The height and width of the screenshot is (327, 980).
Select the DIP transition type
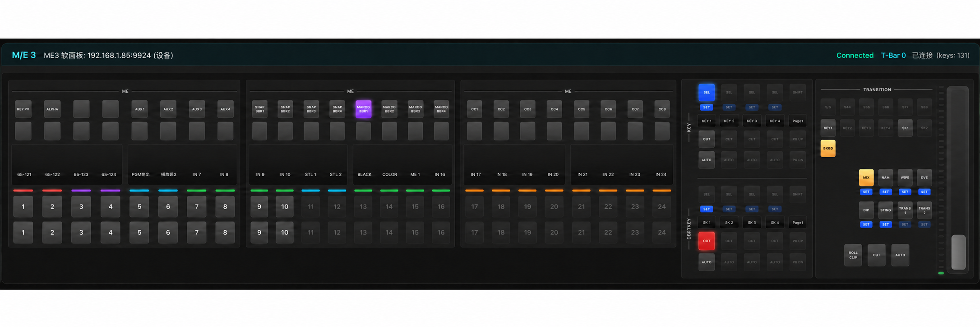point(866,210)
